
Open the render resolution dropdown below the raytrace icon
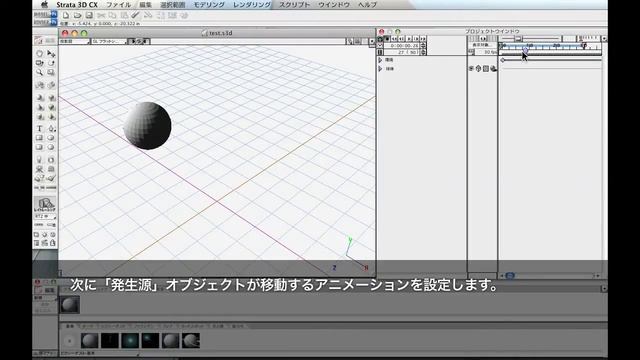pos(45,216)
